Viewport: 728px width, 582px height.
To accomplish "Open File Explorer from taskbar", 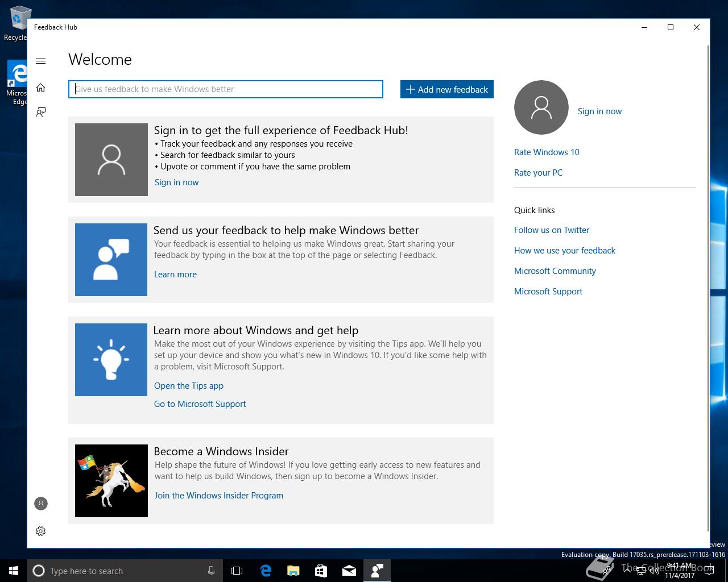I will tap(293, 571).
